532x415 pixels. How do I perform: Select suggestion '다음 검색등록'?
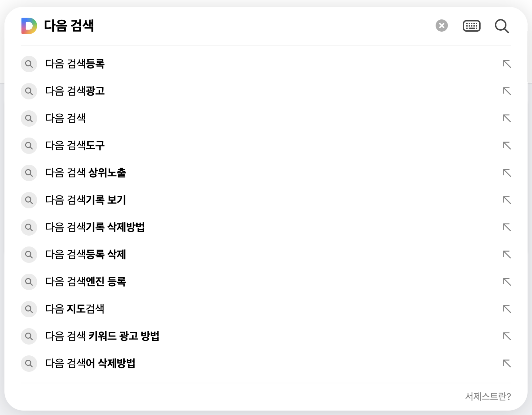(75, 64)
